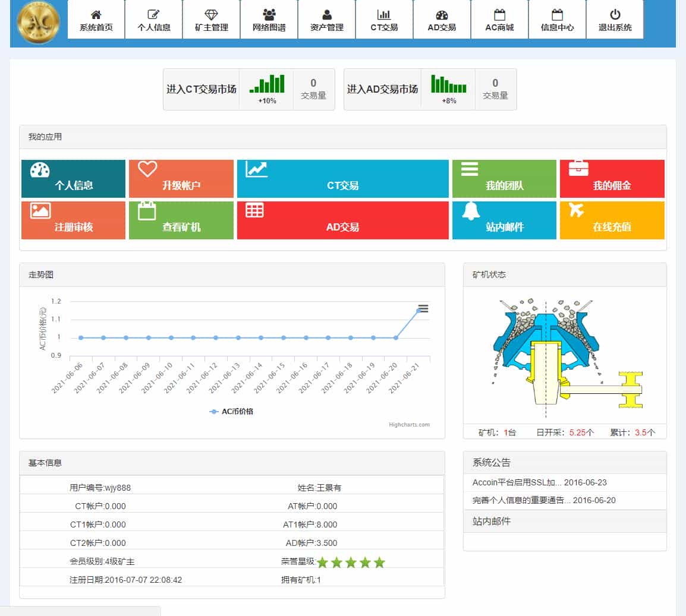Screen dimensions: 686x616
Task: Open 矿主管理 nav menu item
Action: click(x=211, y=20)
